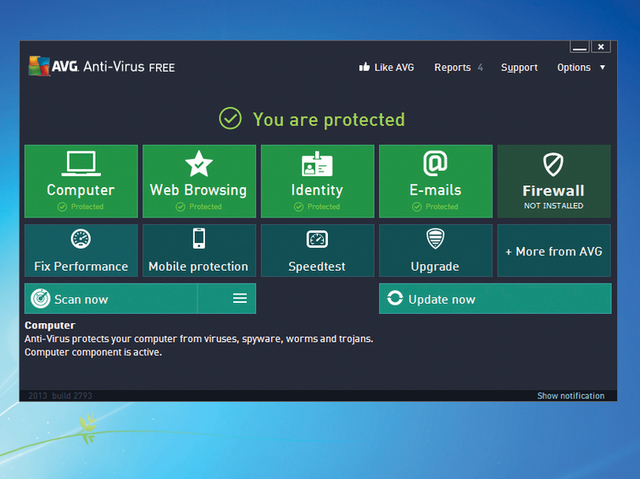Open the Identity badge icon

click(317, 164)
